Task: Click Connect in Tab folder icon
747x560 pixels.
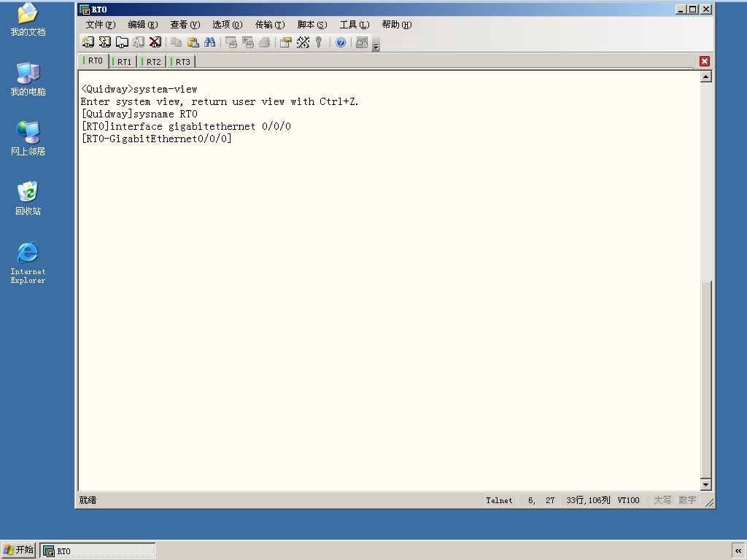Action: point(122,42)
